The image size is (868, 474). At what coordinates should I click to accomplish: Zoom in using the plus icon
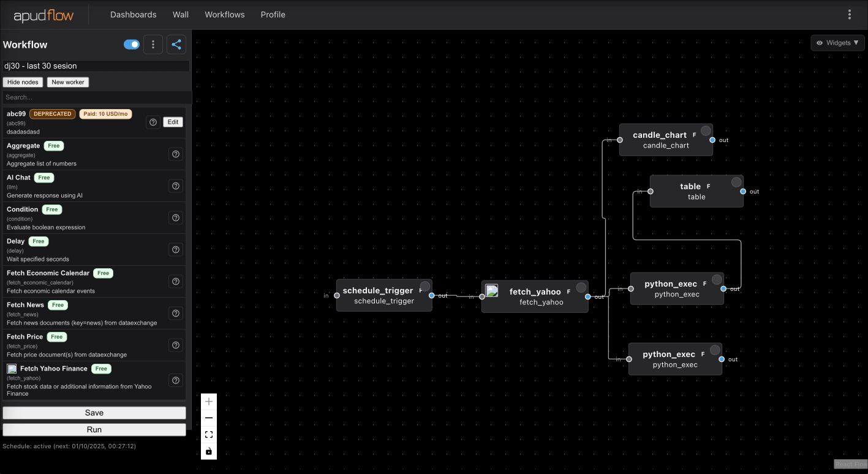209,401
